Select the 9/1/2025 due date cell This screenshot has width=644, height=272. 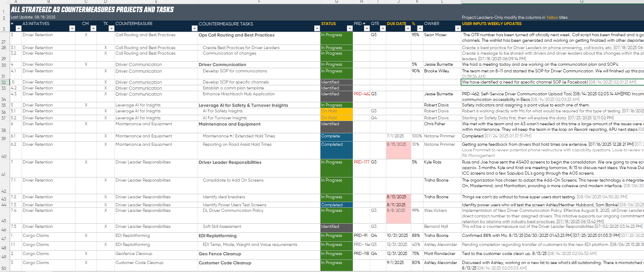(x=398, y=265)
